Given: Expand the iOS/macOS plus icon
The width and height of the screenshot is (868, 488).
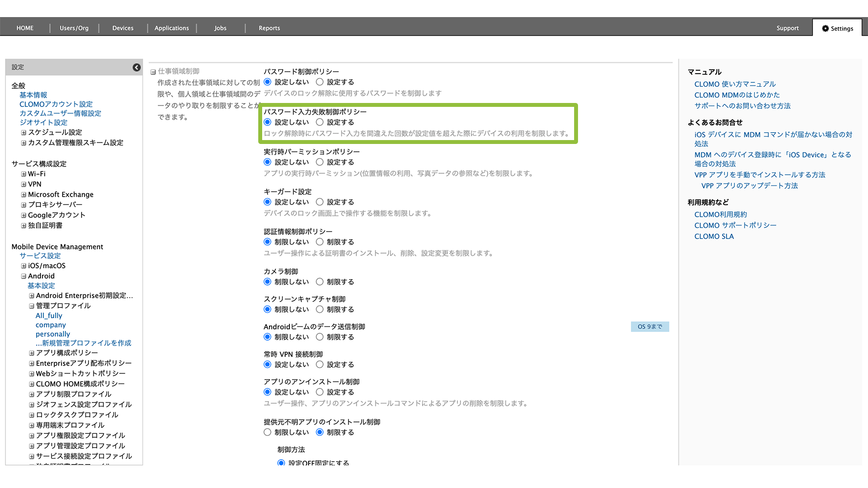Looking at the screenshot, I should pos(23,266).
